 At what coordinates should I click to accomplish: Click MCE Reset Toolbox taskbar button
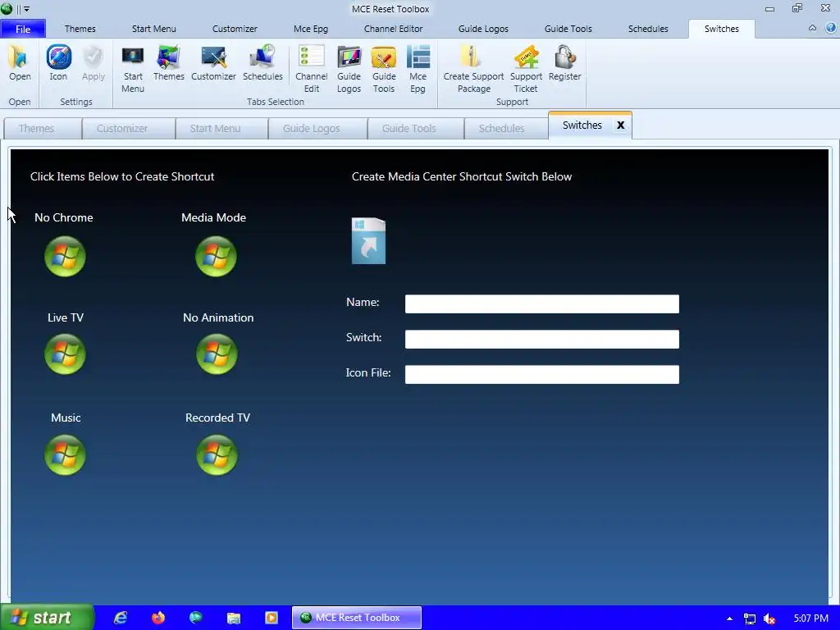pos(357,618)
